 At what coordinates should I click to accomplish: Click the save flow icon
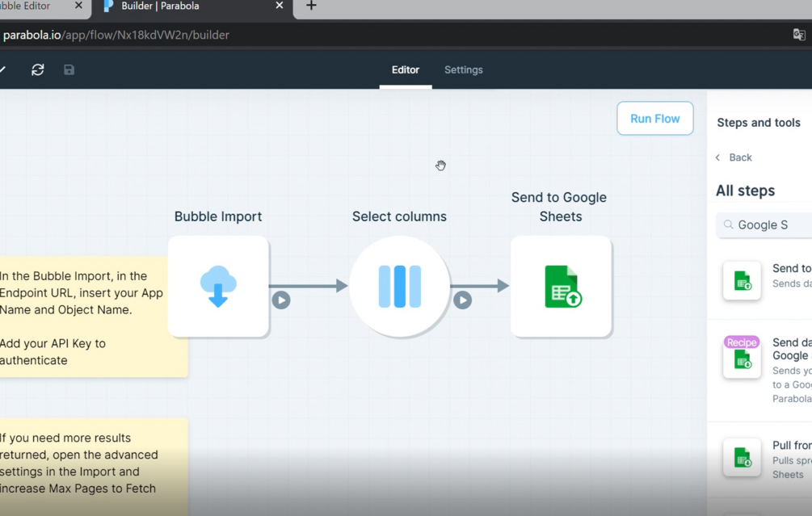point(69,69)
